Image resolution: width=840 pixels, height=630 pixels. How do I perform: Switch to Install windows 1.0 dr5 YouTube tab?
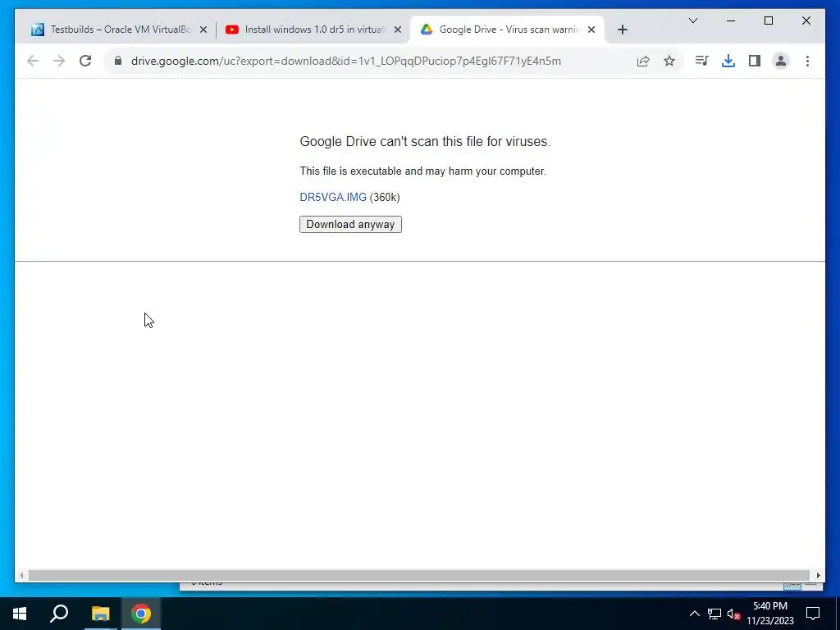(314, 30)
